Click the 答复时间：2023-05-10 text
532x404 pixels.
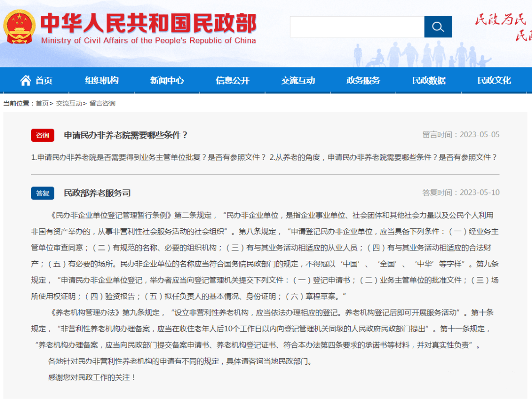coord(461,192)
